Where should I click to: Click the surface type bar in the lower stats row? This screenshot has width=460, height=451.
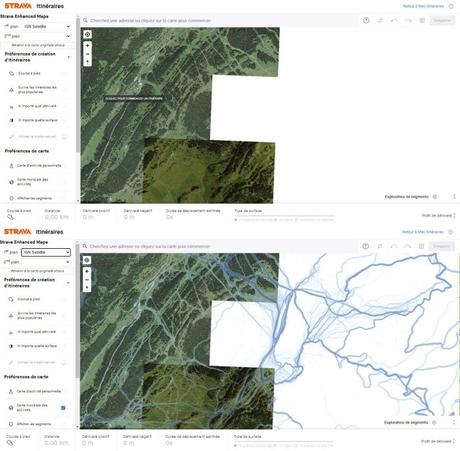(x=284, y=442)
